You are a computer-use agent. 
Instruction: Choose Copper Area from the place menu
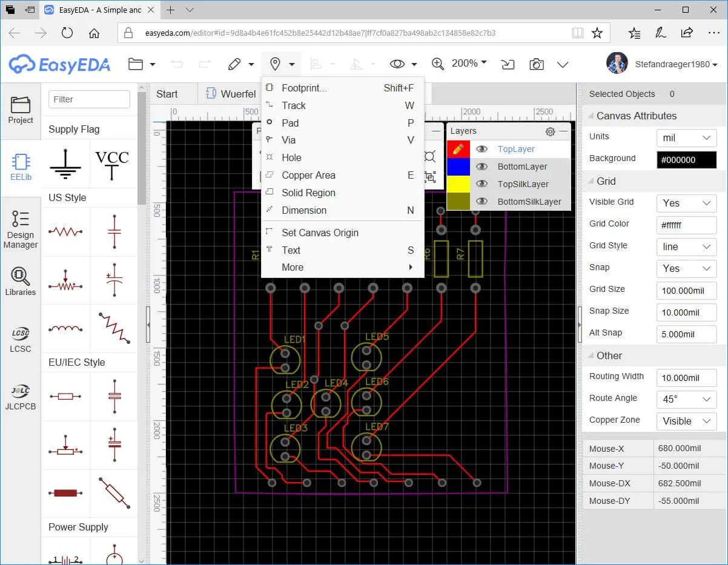pos(308,175)
